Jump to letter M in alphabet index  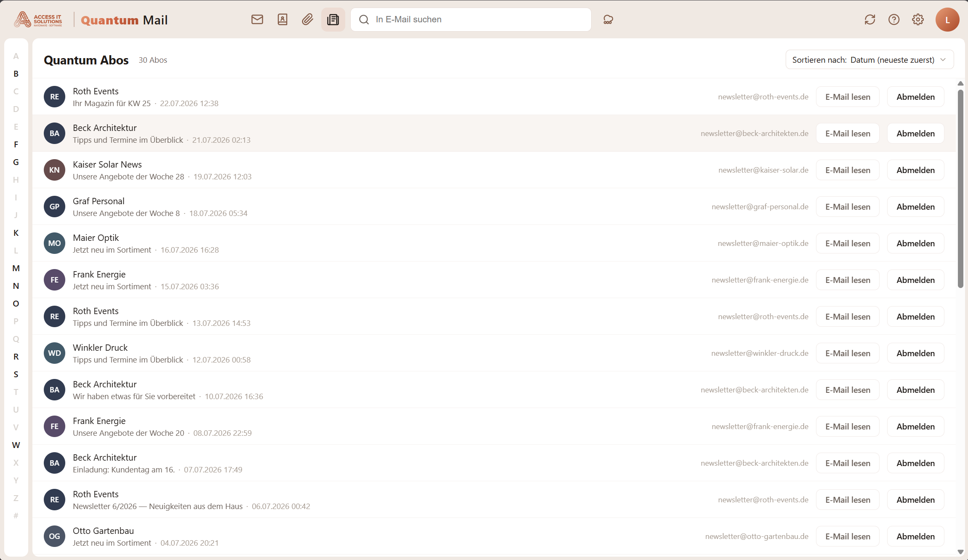click(16, 268)
